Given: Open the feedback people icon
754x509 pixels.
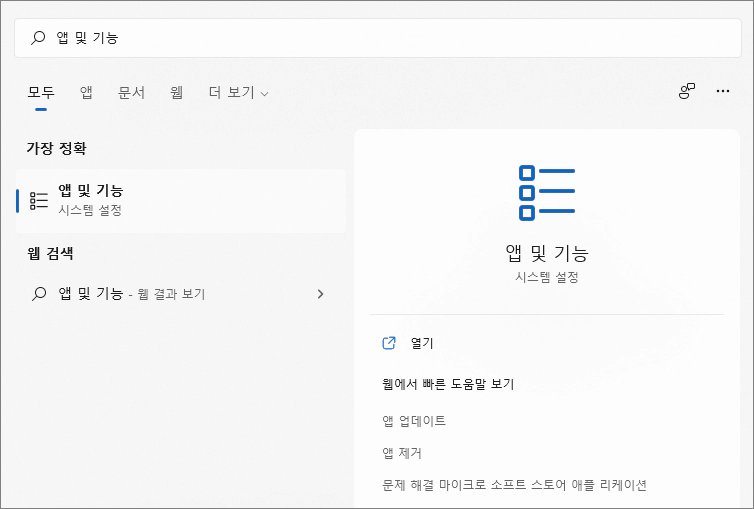Looking at the screenshot, I should 687,91.
